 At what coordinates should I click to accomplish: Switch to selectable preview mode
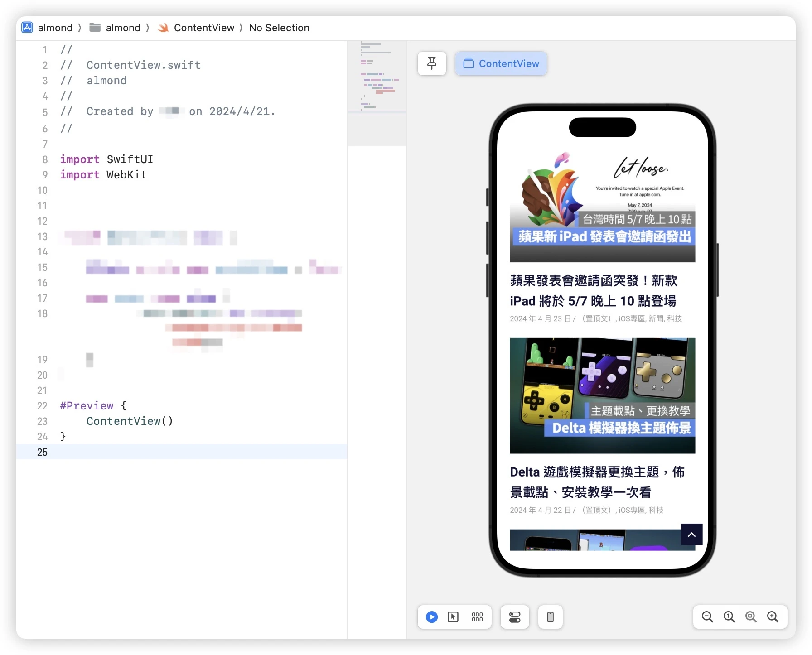[453, 617]
